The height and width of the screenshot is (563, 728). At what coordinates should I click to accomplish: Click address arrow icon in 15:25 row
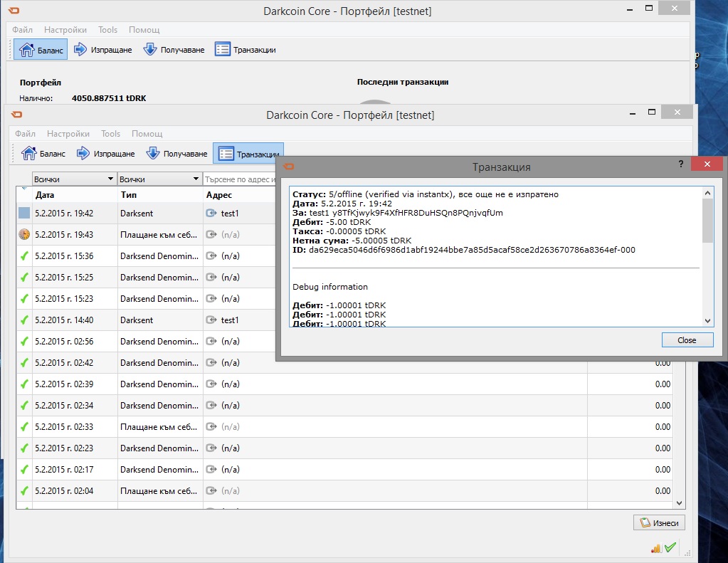211,278
